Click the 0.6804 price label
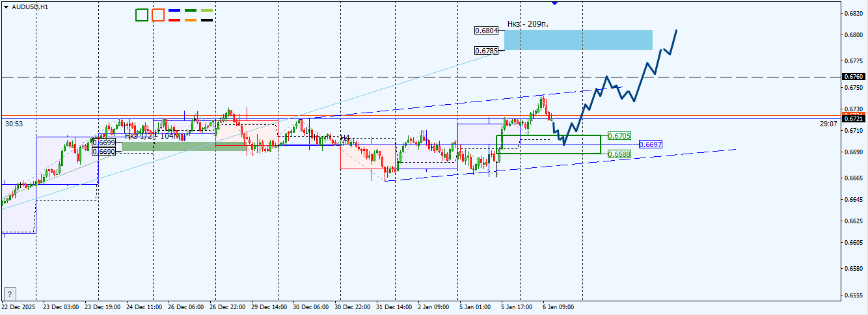Image resolution: width=868 pixels, height=315 pixels. 486,31
